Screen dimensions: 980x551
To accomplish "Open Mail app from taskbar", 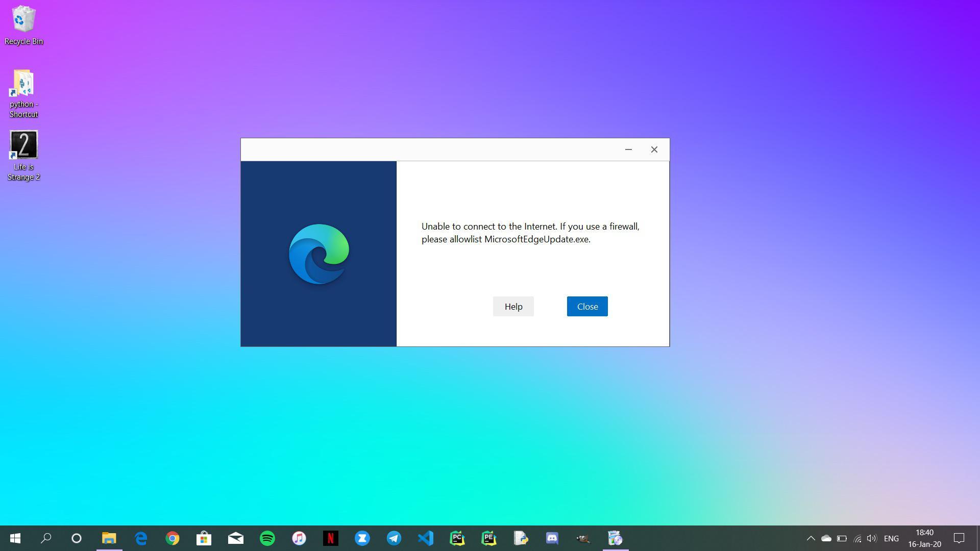I will [236, 538].
